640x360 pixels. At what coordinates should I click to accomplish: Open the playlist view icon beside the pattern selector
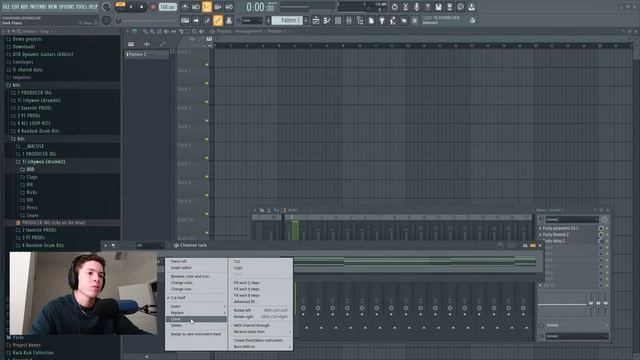tap(316, 20)
